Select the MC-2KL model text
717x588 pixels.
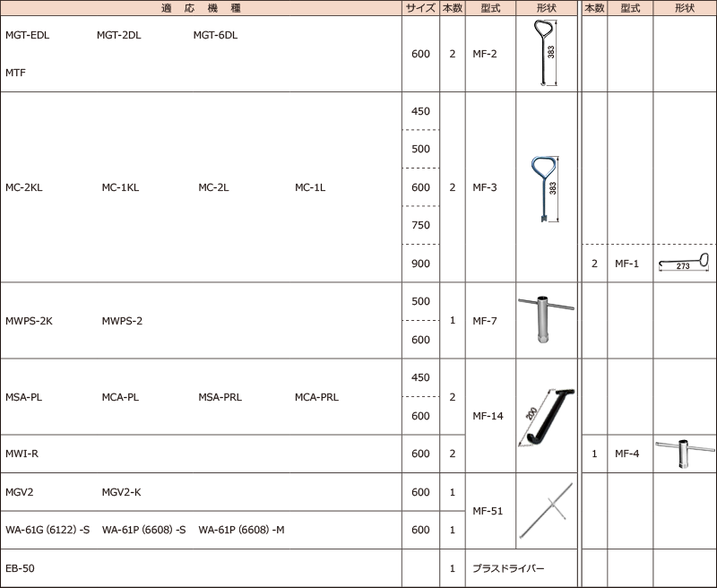[24, 187]
